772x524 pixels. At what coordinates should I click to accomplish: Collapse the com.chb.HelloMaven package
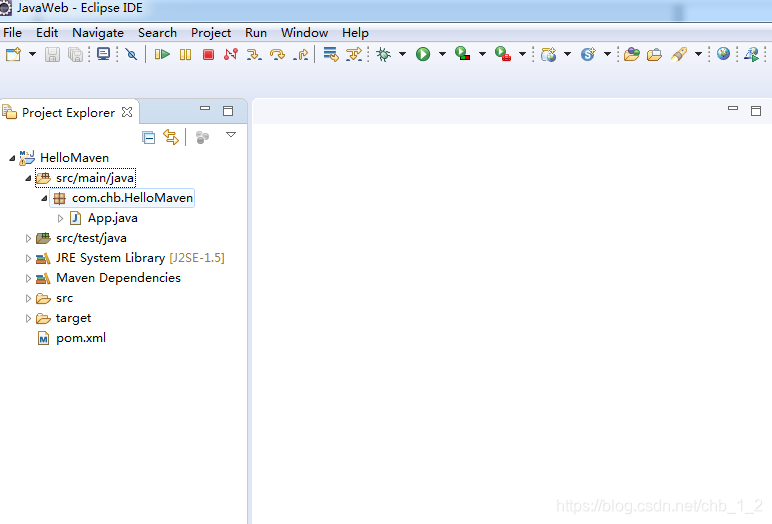click(44, 198)
